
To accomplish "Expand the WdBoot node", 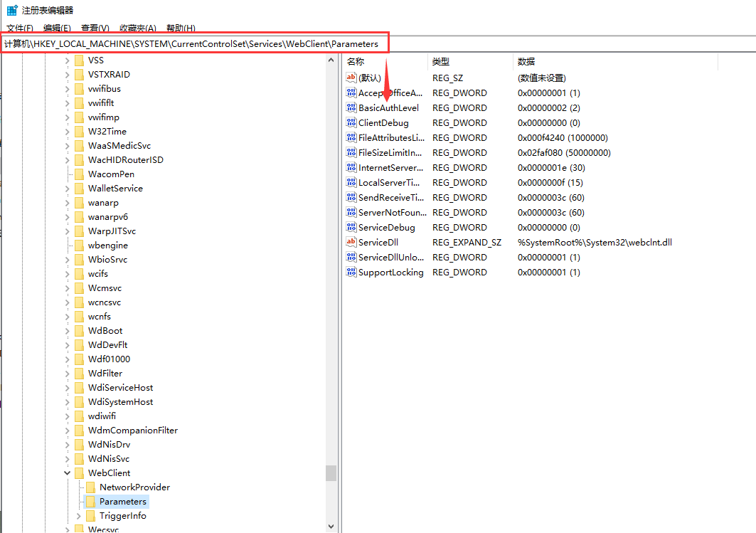I will coord(67,330).
